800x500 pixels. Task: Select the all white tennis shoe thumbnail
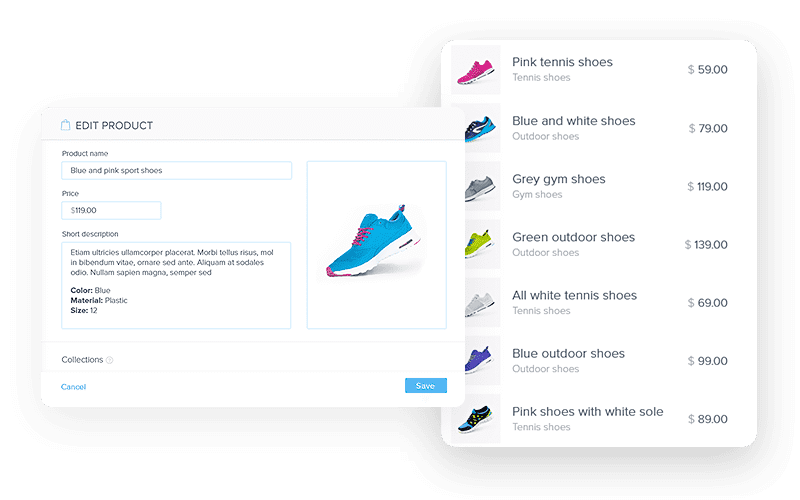pyautogui.click(x=483, y=303)
